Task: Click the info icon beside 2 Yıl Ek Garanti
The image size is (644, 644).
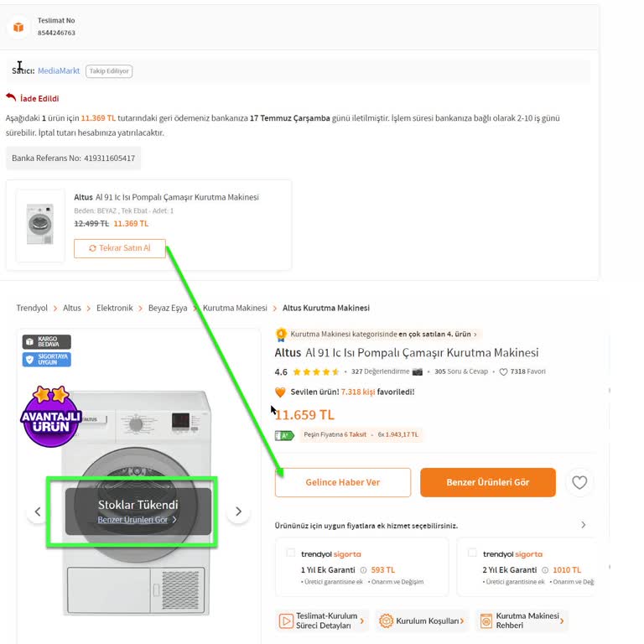Action: coord(545,570)
